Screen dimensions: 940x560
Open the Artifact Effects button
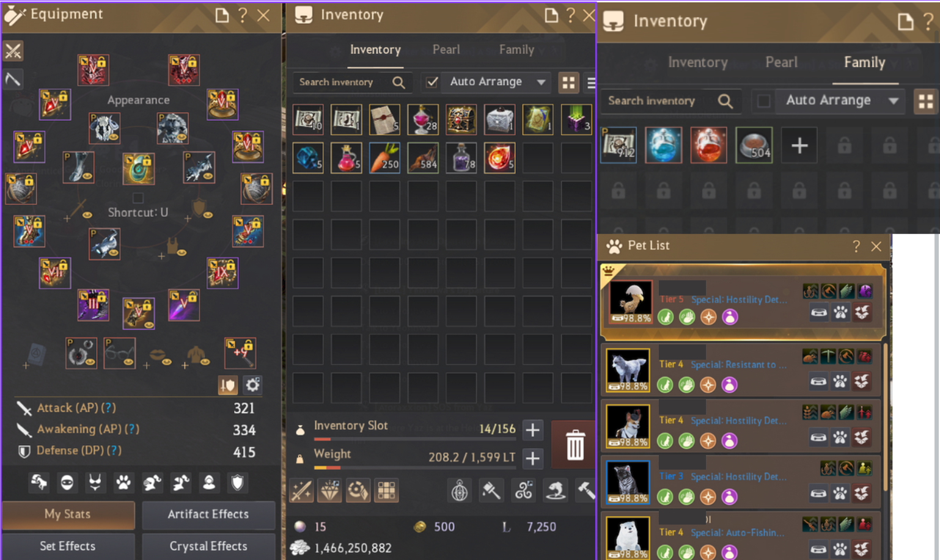pyautogui.click(x=208, y=514)
